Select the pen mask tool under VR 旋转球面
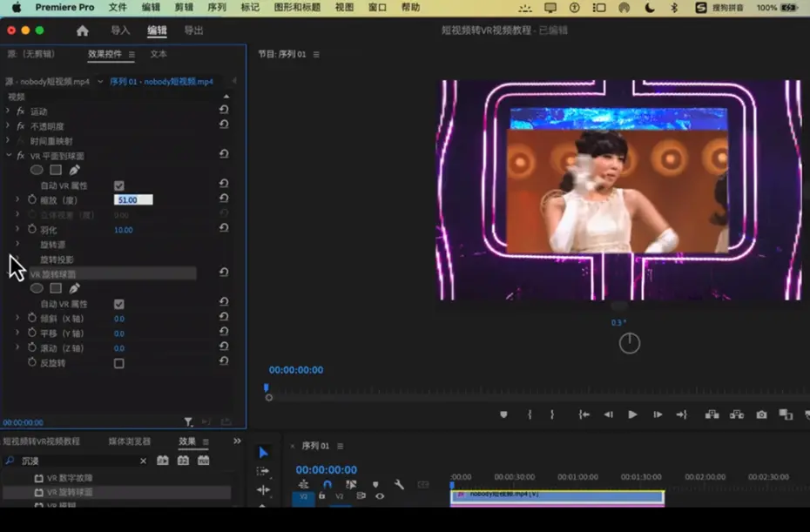Image resolution: width=810 pixels, height=532 pixels. point(74,288)
